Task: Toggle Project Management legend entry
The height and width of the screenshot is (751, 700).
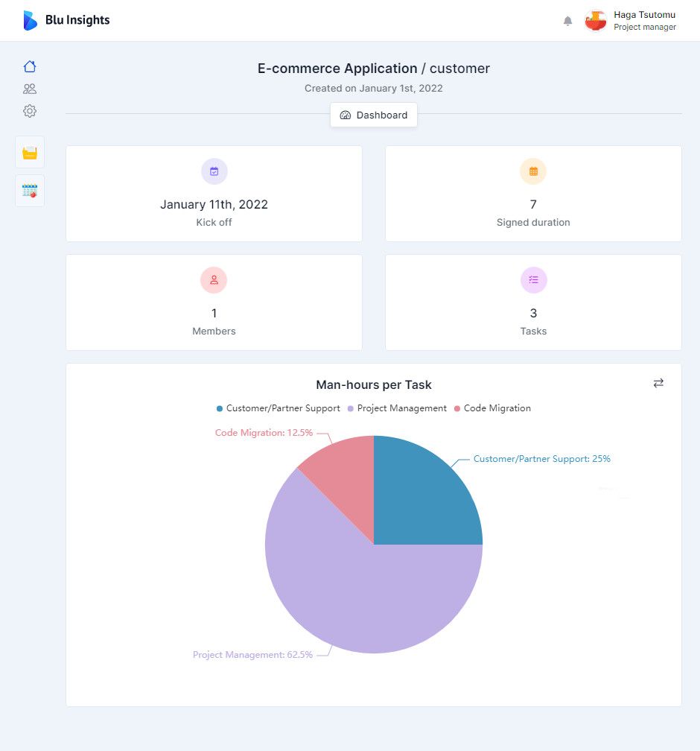Action: [x=397, y=408]
